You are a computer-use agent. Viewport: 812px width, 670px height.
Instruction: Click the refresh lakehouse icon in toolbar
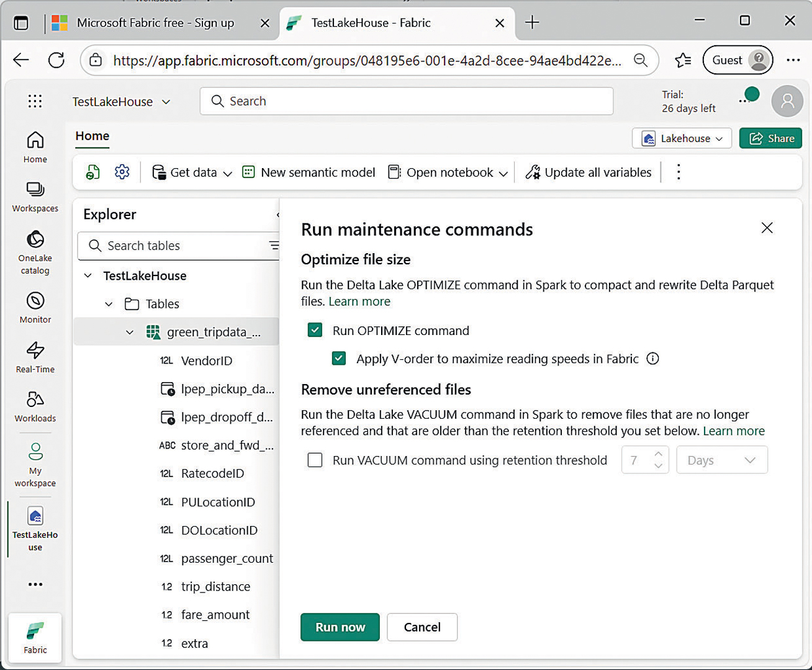92,172
